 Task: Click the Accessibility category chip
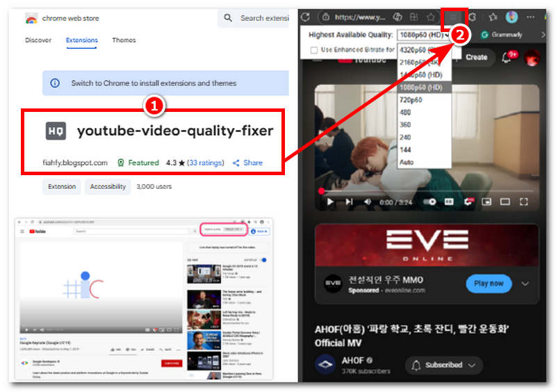(108, 186)
